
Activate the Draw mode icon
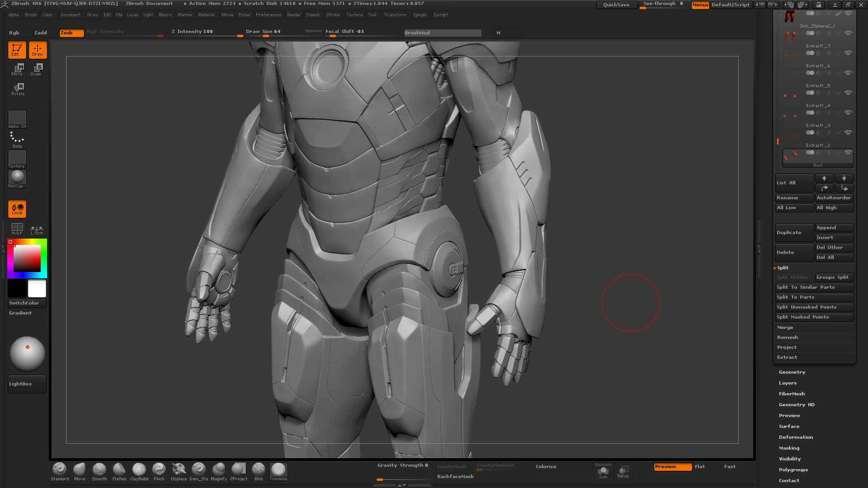38,50
